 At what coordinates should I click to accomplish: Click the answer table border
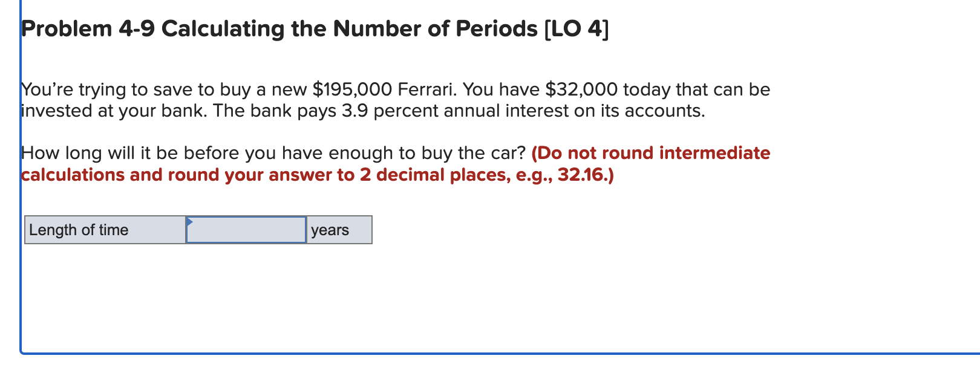click(x=198, y=216)
